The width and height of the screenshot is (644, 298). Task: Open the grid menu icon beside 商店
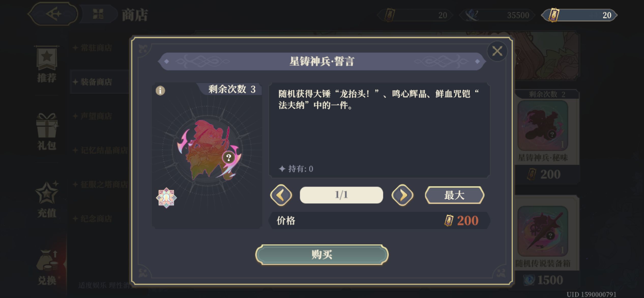(98, 14)
